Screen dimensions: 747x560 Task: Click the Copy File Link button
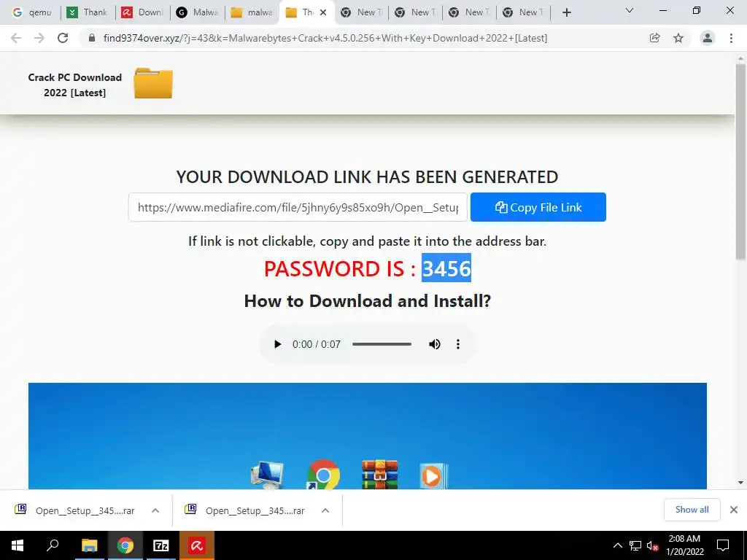click(538, 207)
